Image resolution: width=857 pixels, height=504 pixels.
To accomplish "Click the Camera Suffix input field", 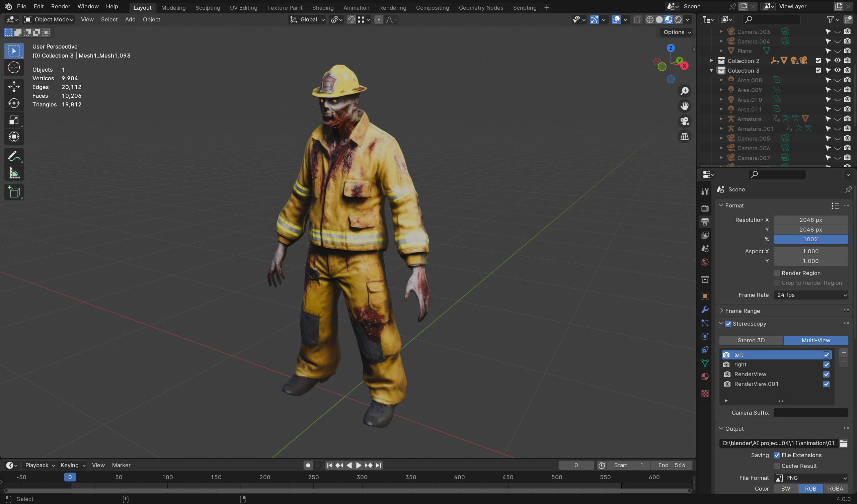I will pos(811,413).
